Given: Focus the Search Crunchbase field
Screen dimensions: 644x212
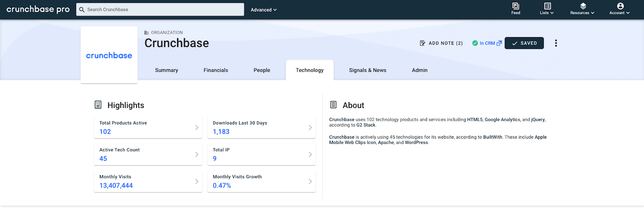Looking at the screenshot, I should point(160,10).
